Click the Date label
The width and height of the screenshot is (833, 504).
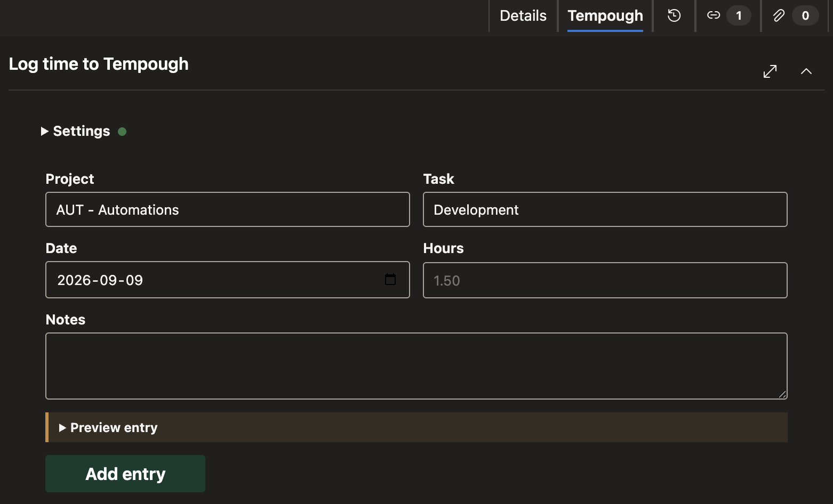[61, 248]
